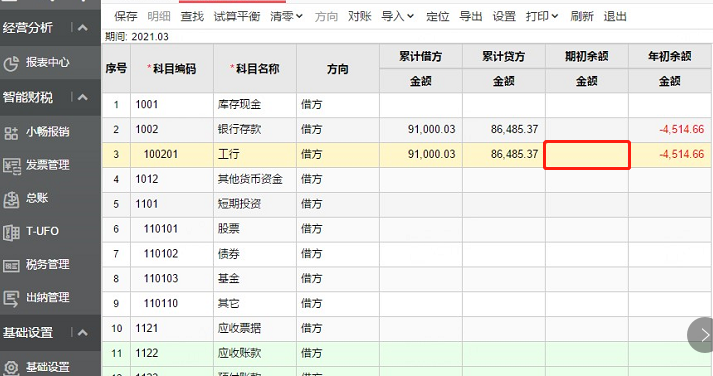Click the 税务管理 sidebar icon
This screenshot has height=376, width=713.
pos(11,266)
